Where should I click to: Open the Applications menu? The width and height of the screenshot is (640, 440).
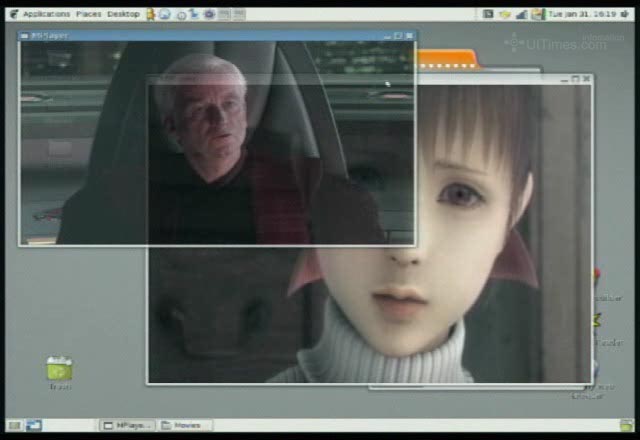pyautogui.click(x=46, y=14)
